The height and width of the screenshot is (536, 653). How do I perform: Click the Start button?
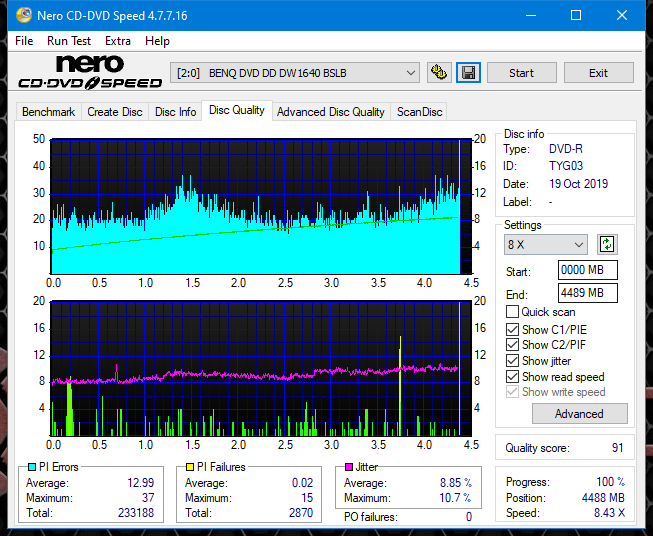point(521,73)
